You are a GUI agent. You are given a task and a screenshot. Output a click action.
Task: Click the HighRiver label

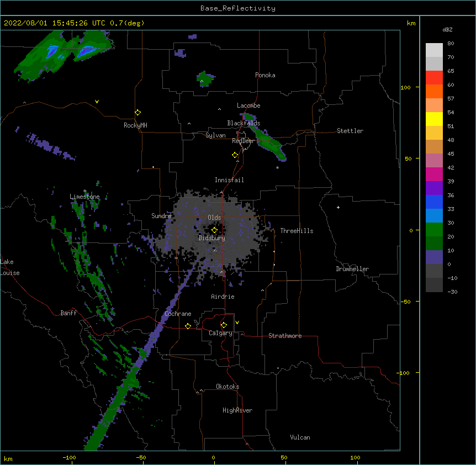pyautogui.click(x=237, y=410)
